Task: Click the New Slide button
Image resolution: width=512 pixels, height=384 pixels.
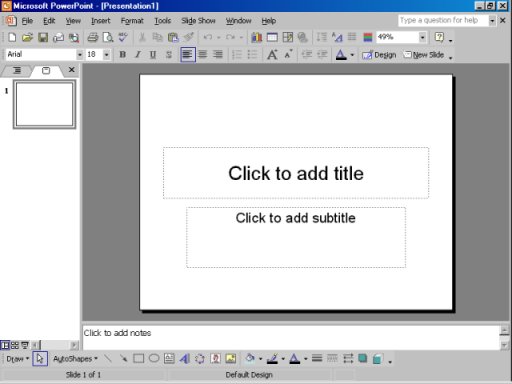Action: pos(424,55)
